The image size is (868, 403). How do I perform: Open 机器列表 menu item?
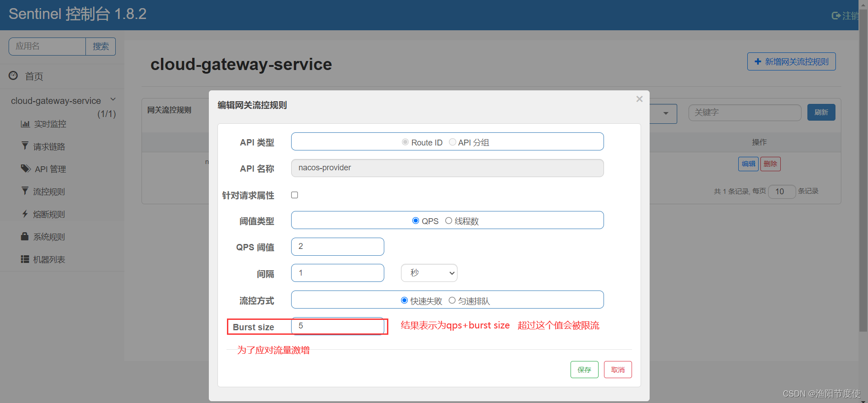click(x=49, y=259)
